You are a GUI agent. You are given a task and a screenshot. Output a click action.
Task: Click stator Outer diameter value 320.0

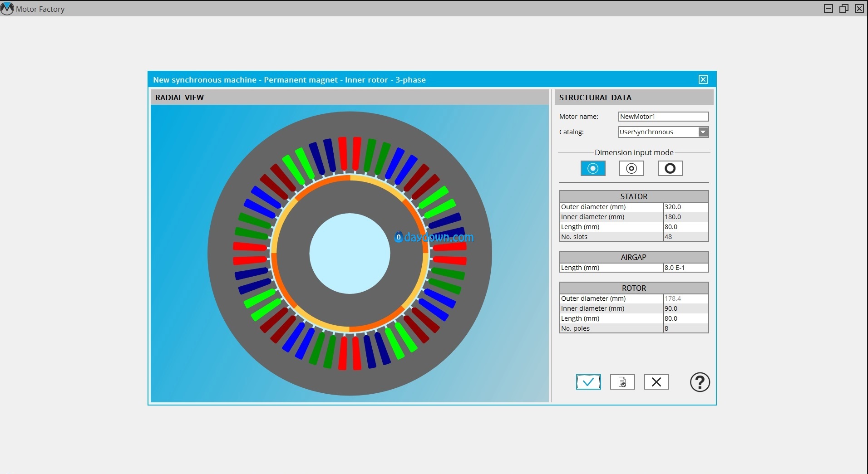coord(686,207)
